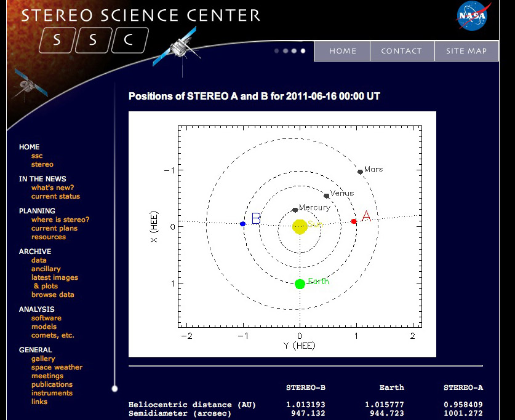Screen dimensions: 515x420
Task: Open the ancillary link
Action: (46, 269)
